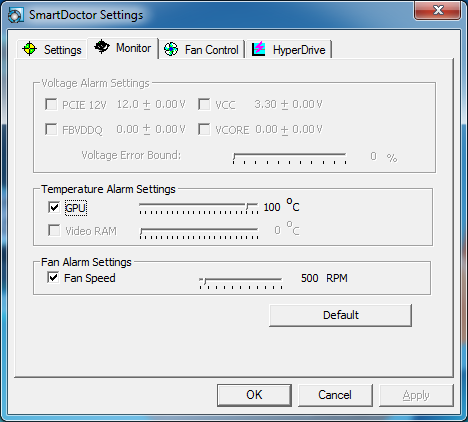Click the lightning icon on HyperDrive tab

point(259,49)
